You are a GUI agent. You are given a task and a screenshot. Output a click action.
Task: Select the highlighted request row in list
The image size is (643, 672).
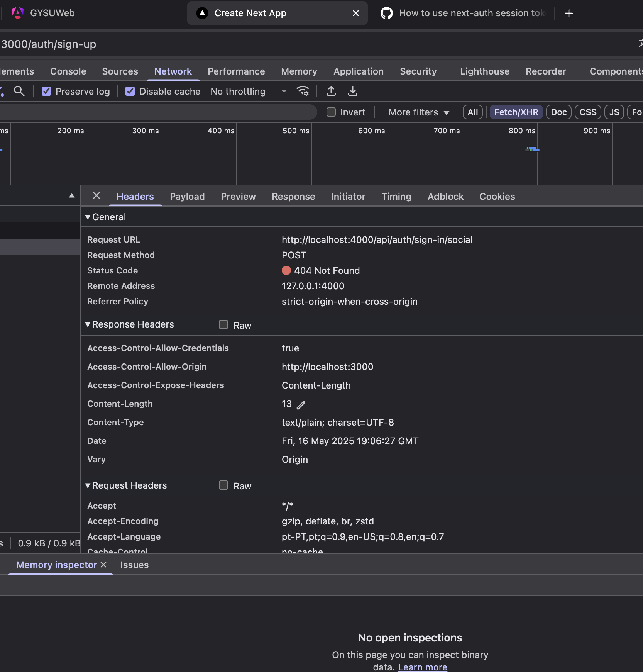click(x=40, y=247)
